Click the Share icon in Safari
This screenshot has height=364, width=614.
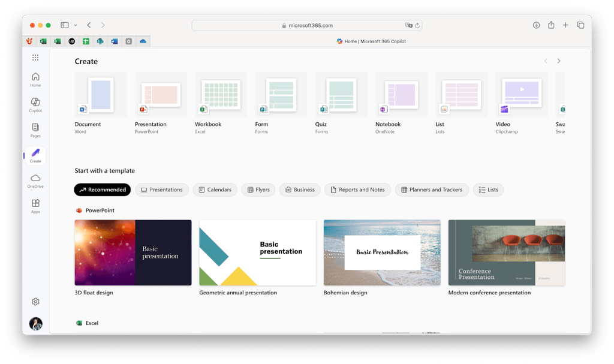551,25
